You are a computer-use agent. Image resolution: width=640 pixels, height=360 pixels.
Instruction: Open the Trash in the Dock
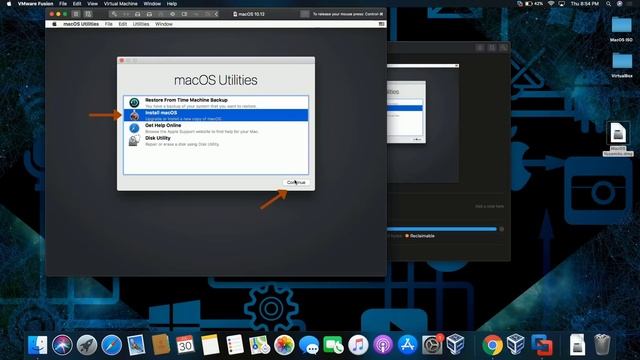click(602, 345)
